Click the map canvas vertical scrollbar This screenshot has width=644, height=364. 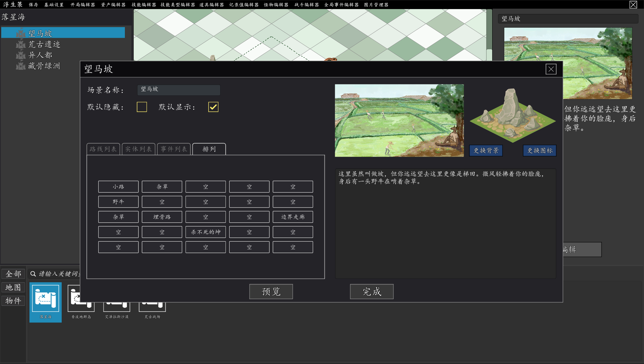[x=489, y=35]
